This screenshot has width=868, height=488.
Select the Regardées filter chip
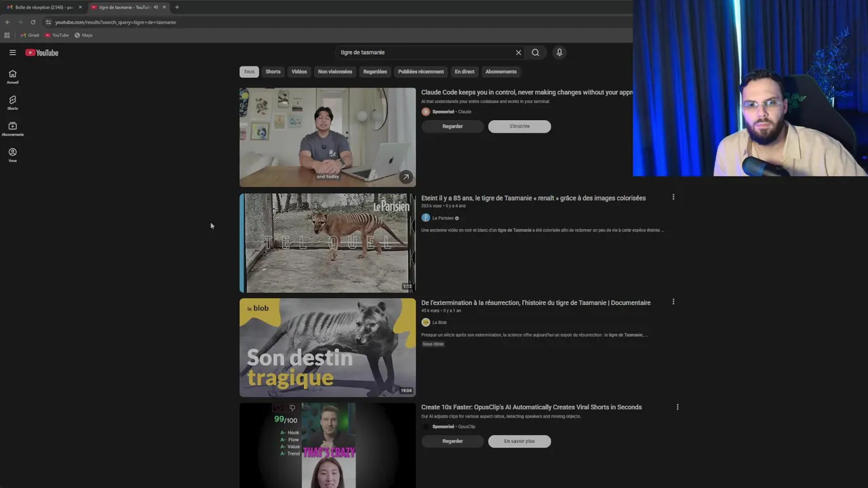coord(375,71)
